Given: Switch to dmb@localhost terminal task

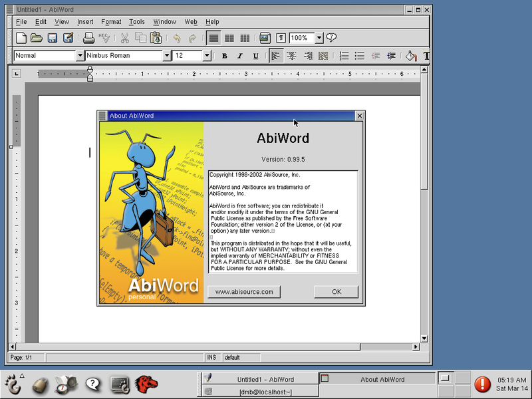Looking at the screenshot, I should pos(260,392).
